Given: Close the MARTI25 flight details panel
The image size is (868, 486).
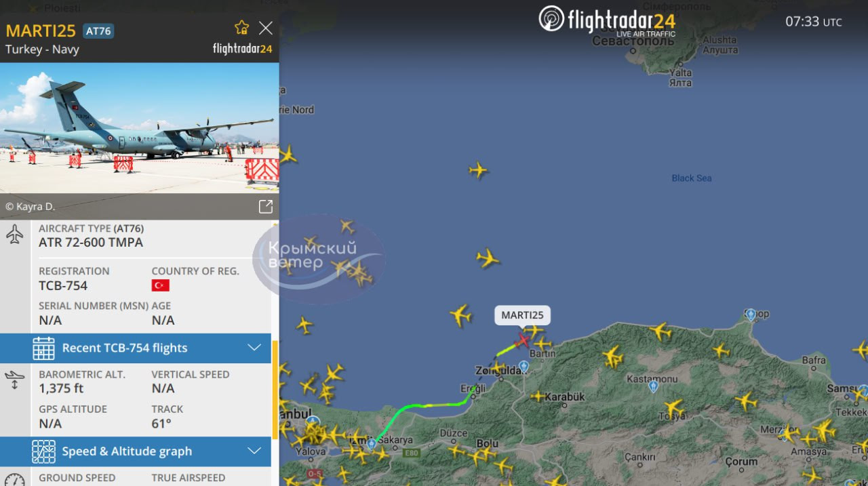Looking at the screenshot, I should point(266,28).
